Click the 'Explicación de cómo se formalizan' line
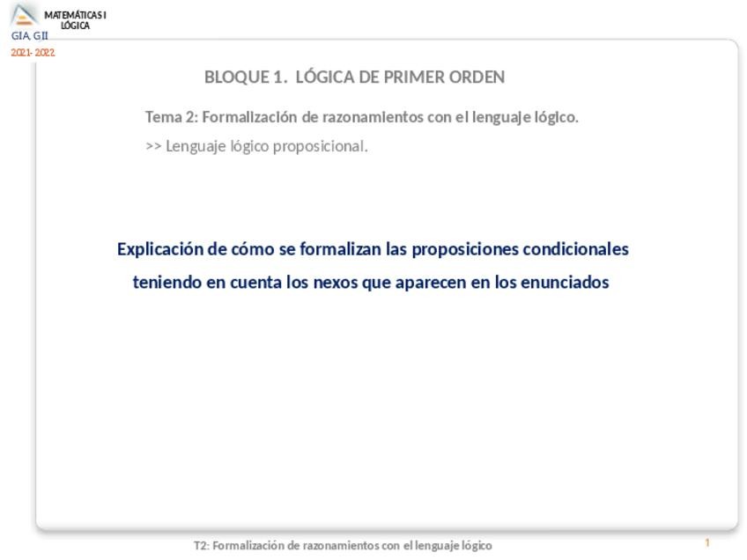Image resolution: width=747 pixels, height=560 pixels. (373, 249)
